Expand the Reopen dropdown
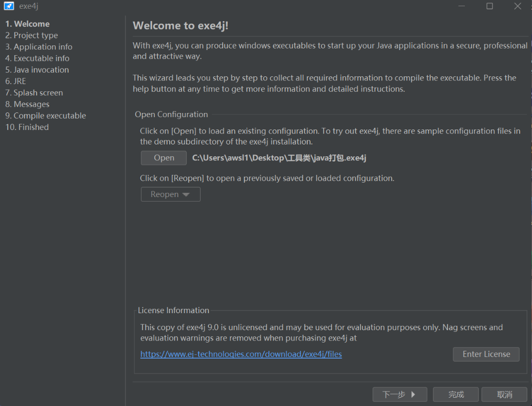 (171, 194)
